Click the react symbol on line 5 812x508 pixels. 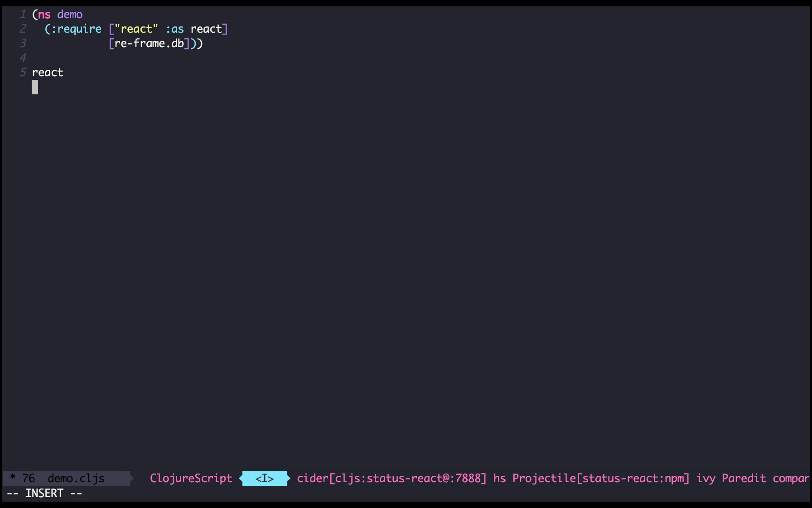[48, 73]
